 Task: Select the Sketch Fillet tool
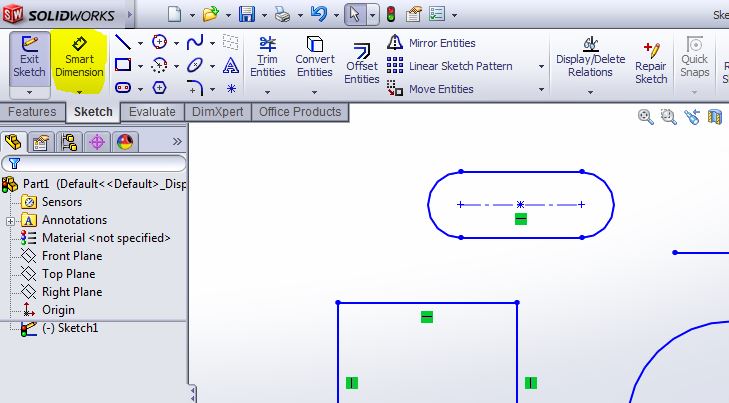click(195, 87)
